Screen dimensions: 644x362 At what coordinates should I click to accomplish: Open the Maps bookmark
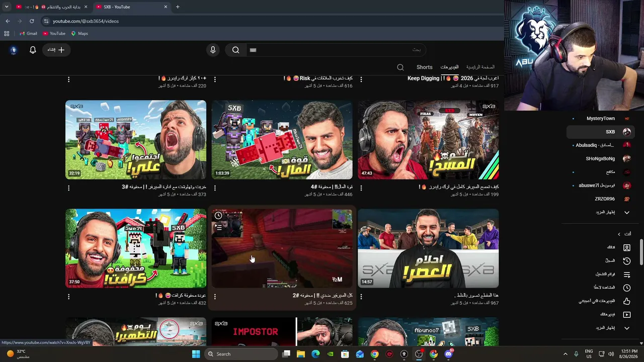[79, 34]
